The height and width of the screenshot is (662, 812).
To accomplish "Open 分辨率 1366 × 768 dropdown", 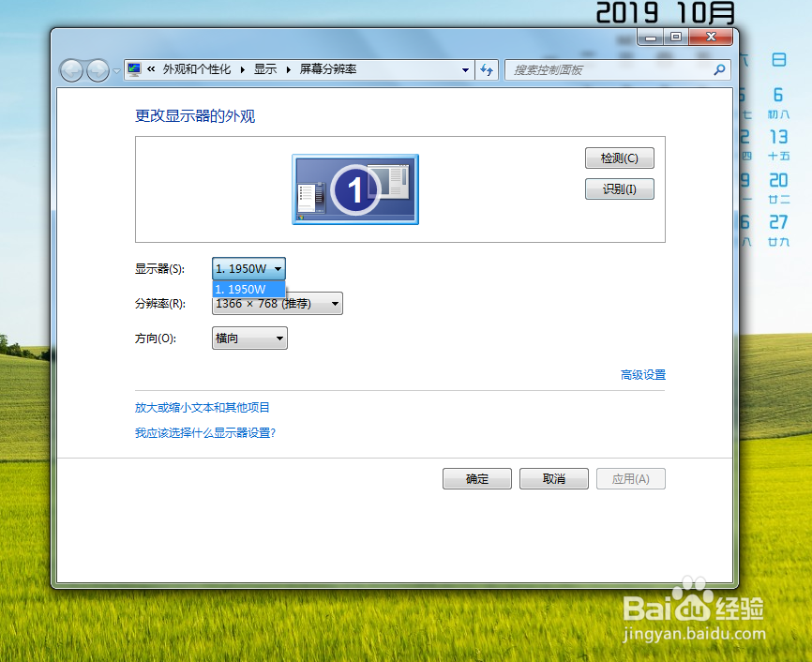I will click(277, 304).
